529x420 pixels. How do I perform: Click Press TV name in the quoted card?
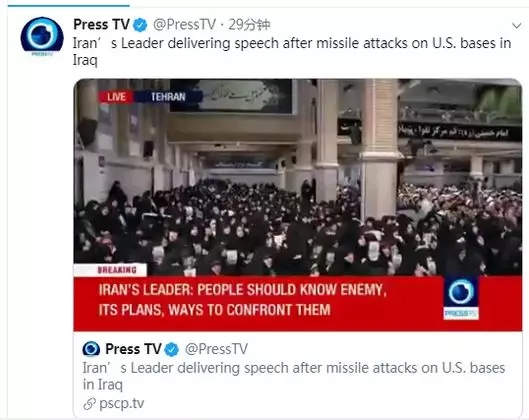click(133, 349)
